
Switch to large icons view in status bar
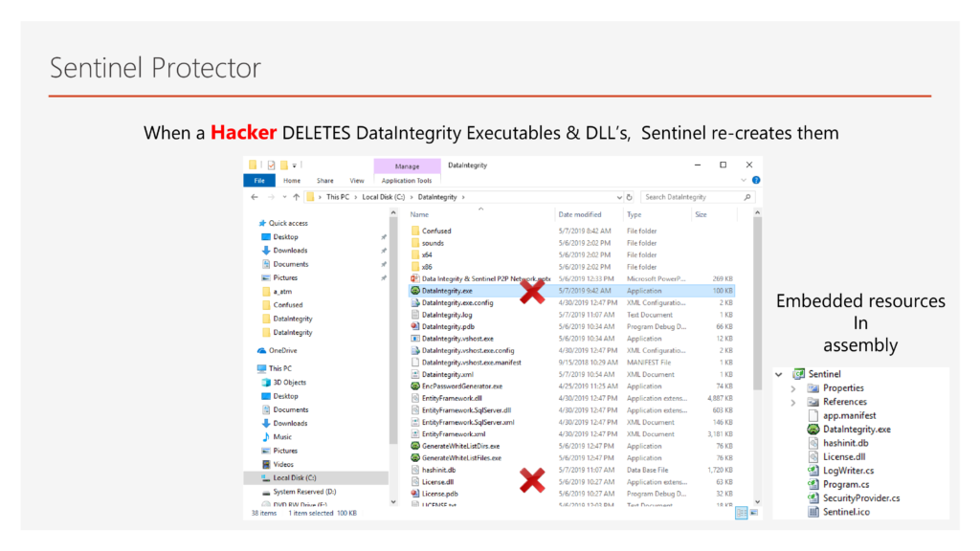click(752, 513)
